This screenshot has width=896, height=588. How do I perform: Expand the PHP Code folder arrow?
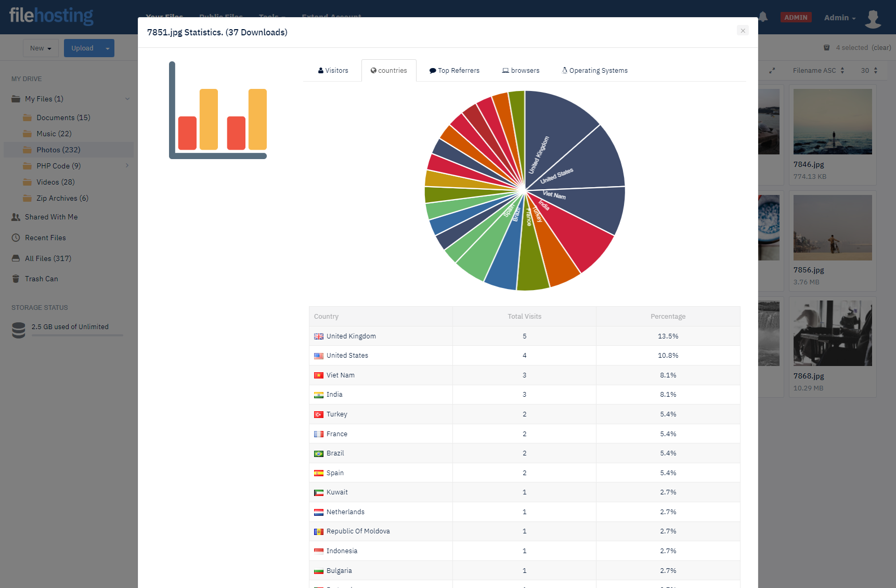click(x=127, y=166)
